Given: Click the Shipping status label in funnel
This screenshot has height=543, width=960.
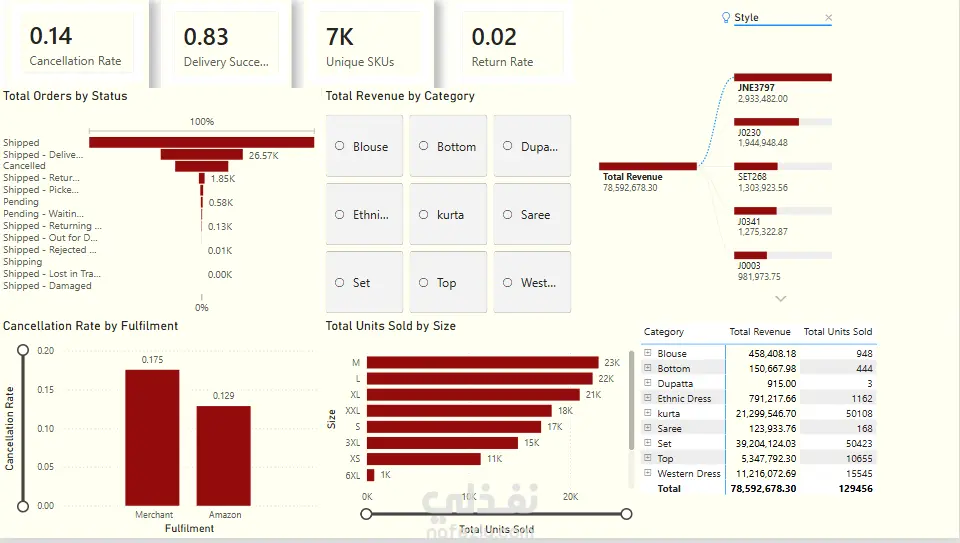Looking at the screenshot, I should (x=23, y=261).
